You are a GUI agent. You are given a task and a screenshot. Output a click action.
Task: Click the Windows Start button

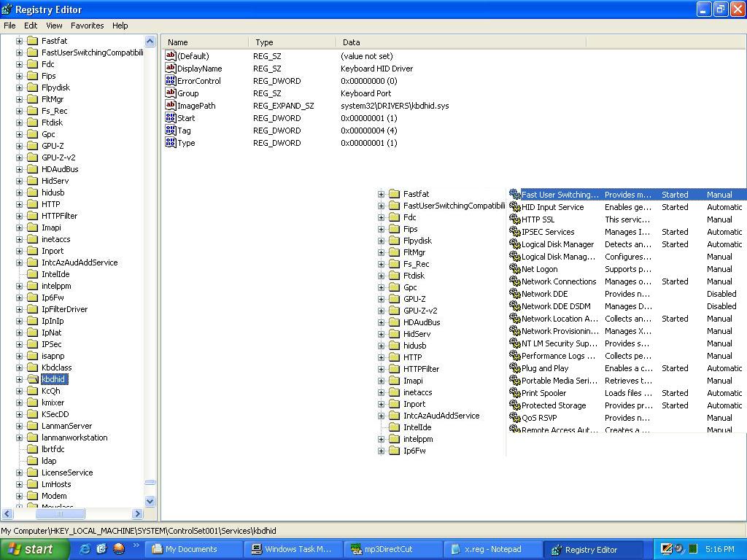pos(35,549)
